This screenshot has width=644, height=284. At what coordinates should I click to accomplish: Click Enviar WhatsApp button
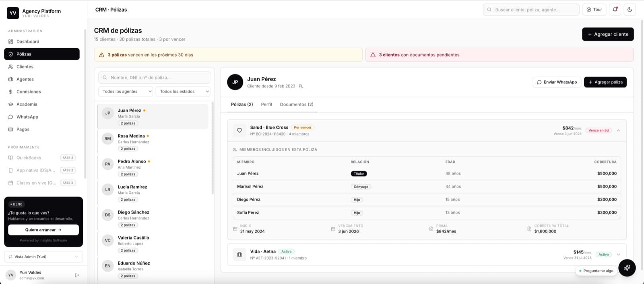(557, 82)
